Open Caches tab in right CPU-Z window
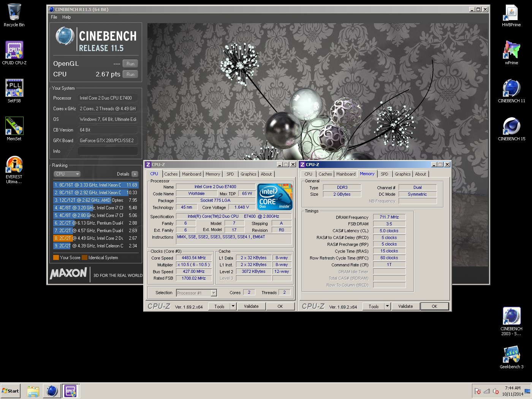Viewport: 532px width, 399px height. pyautogui.click(x=325, y=174)
